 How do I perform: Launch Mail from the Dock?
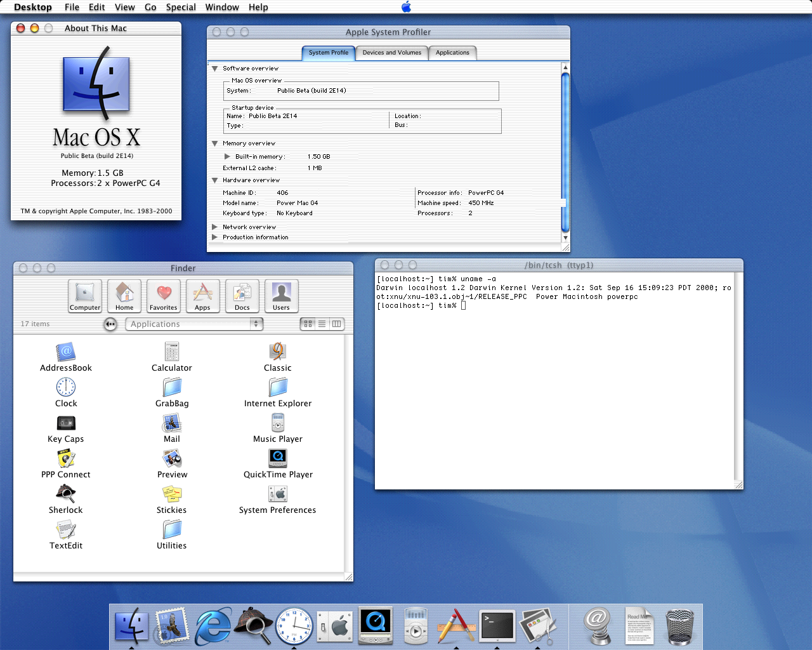[x=171, y=626]
